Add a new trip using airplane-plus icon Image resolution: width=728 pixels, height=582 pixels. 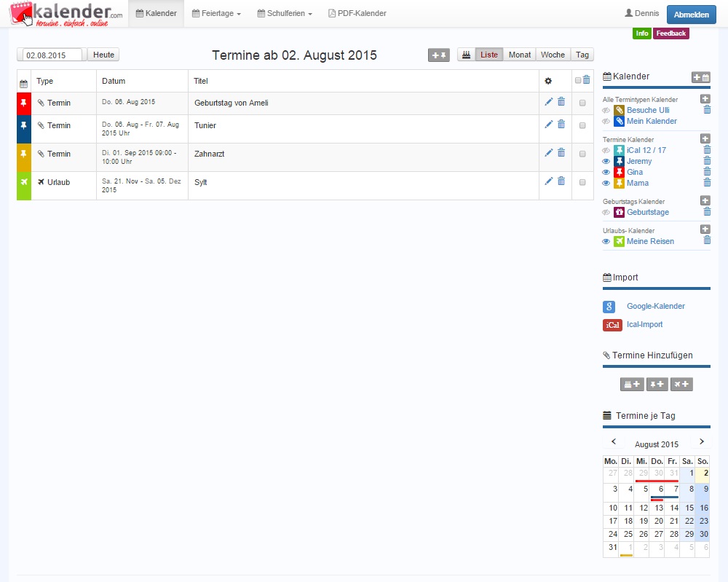click(x=681, y=384)
